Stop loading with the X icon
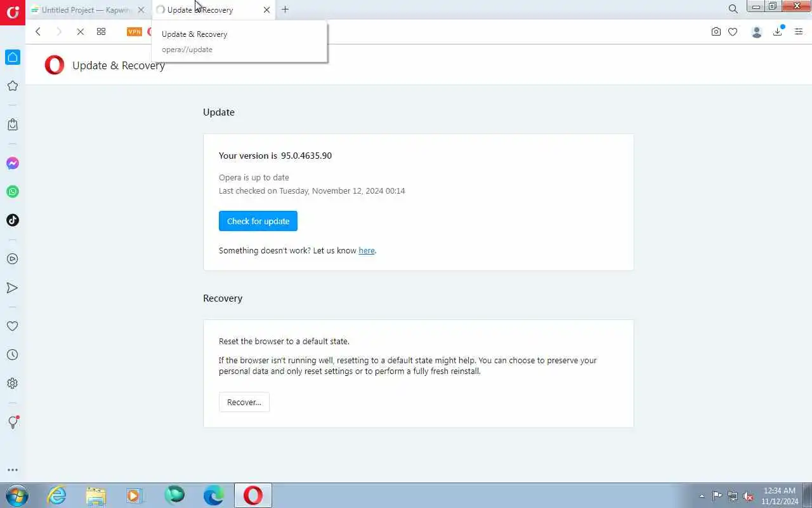 point(80,32)
